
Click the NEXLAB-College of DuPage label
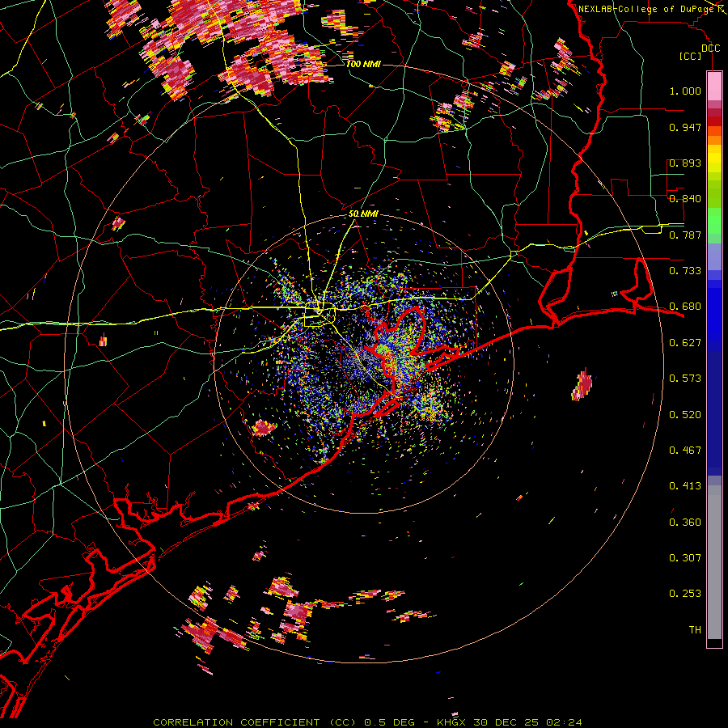pos(646,9)
